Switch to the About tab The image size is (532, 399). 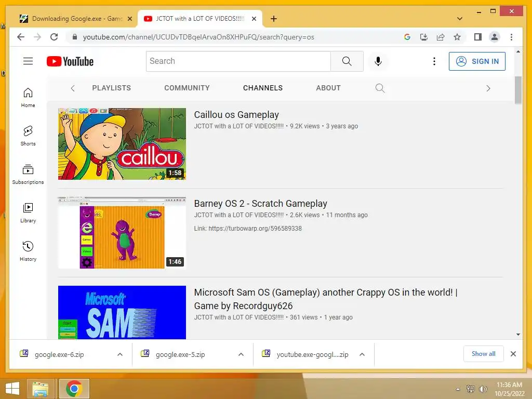coord(328,88)
